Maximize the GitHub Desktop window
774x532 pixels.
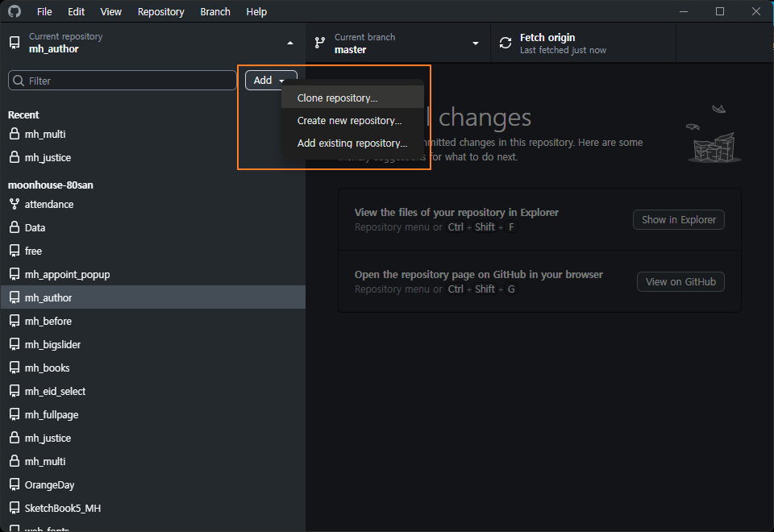(x=720, y=10)
